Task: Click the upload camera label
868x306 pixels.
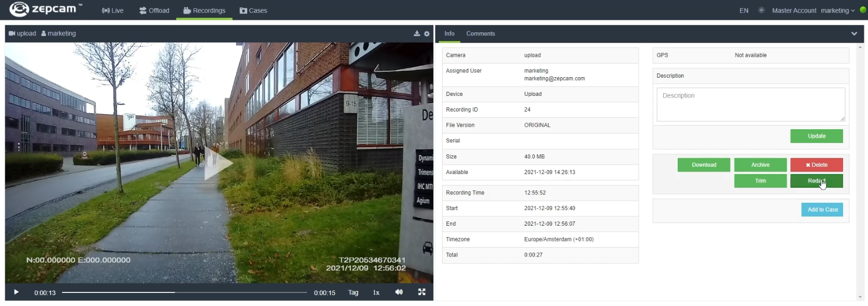Action: (22, 33)
